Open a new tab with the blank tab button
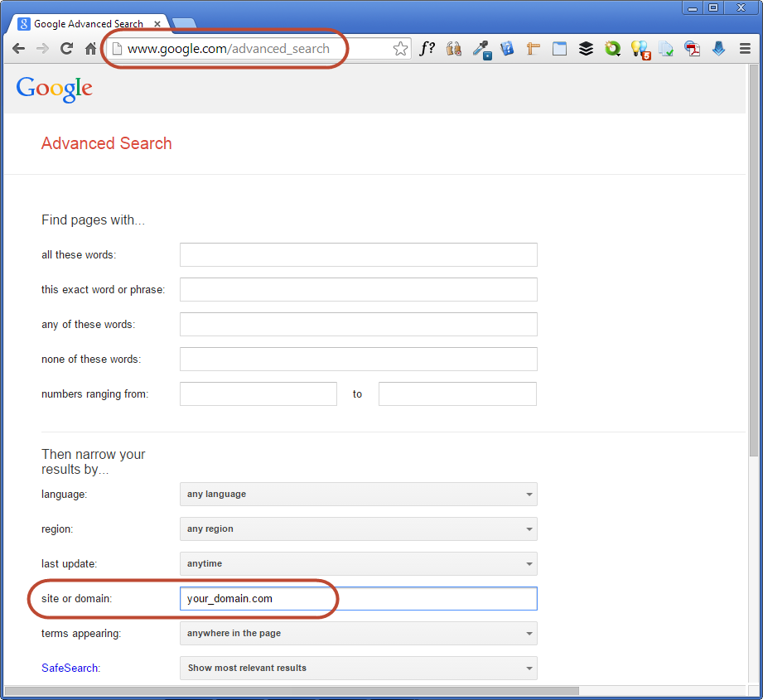The height and width of the screenshot is (700, 763). 185,23
